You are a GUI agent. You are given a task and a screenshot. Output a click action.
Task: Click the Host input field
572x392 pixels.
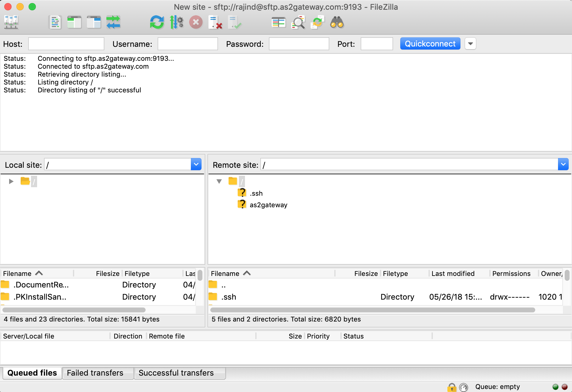pyautogui.click(x=66, y=44)
